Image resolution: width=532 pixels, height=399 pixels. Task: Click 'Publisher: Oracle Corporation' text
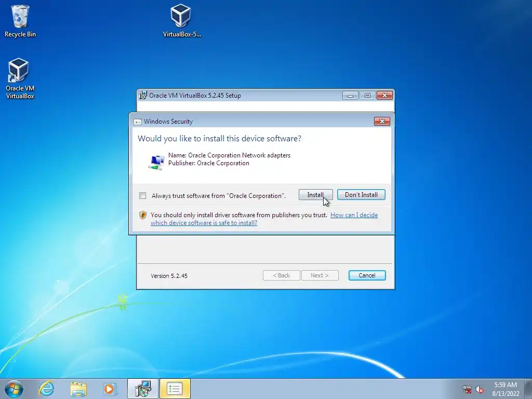pyautogui.click(x=209, y=163)
